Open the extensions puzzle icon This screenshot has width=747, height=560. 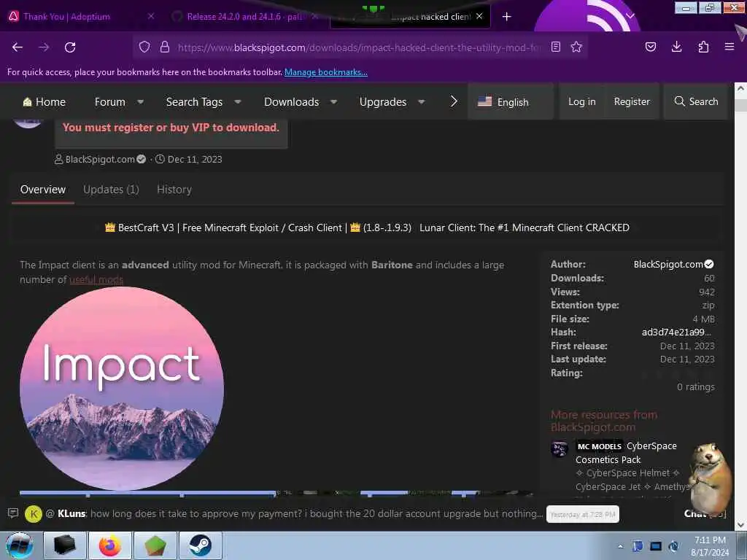click(x=703, y=47)
